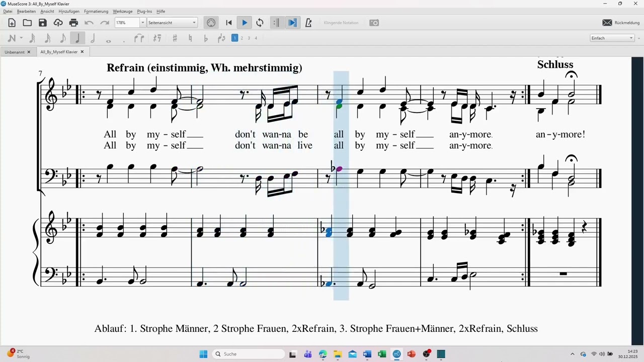Undo the last action
The image size is (644, 362).
click(x=89, y=23)
